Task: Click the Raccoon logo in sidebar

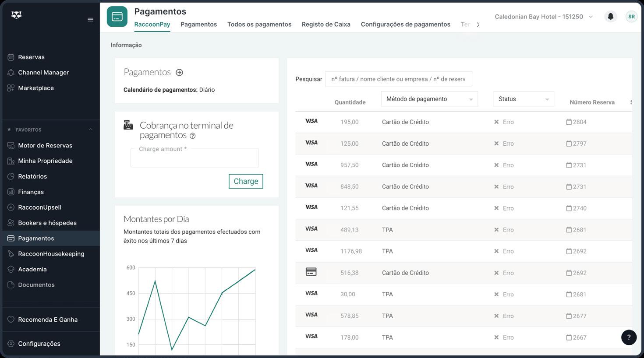Action: tap(16, 15)
